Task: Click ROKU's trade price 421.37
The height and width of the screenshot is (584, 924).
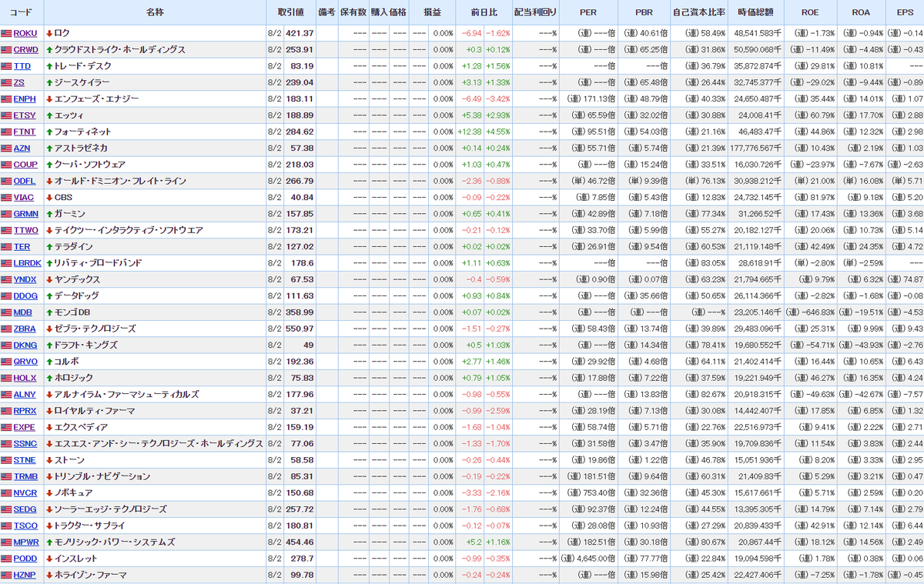Action: 300,33
